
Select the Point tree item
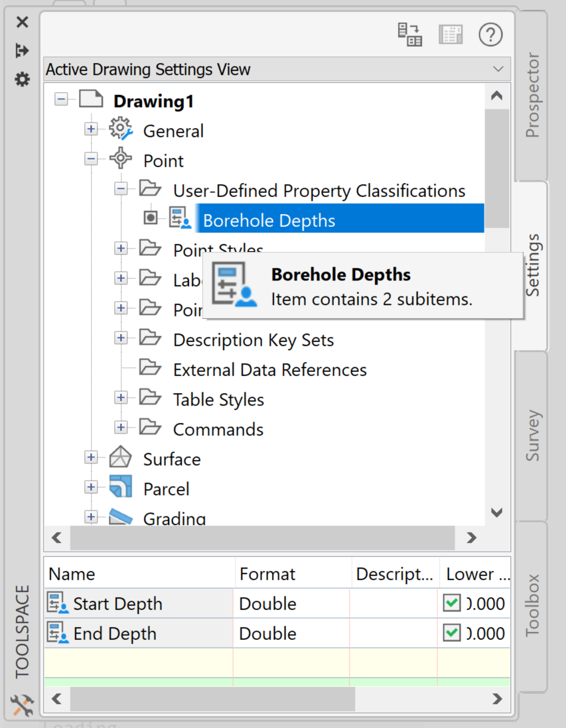coord(164,161)
